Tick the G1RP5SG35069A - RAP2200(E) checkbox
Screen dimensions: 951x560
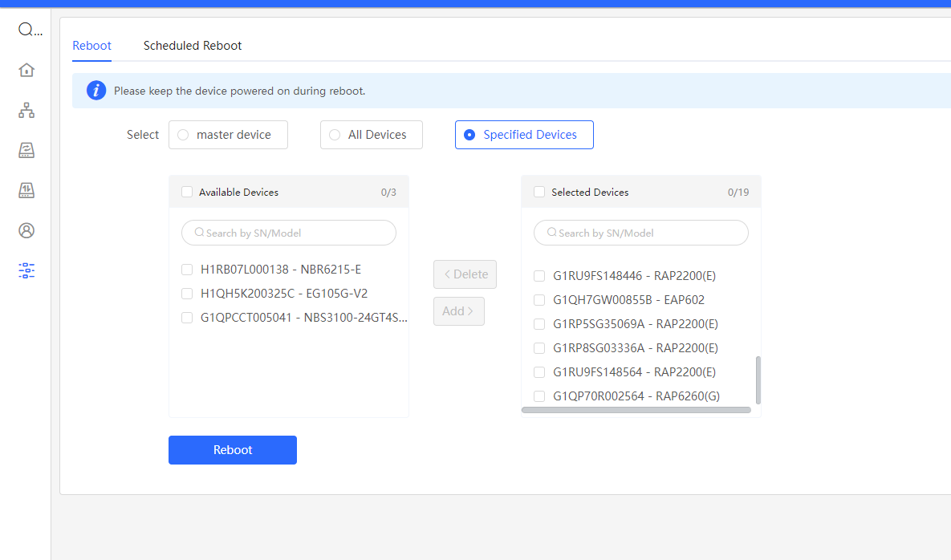pos(539,324)
